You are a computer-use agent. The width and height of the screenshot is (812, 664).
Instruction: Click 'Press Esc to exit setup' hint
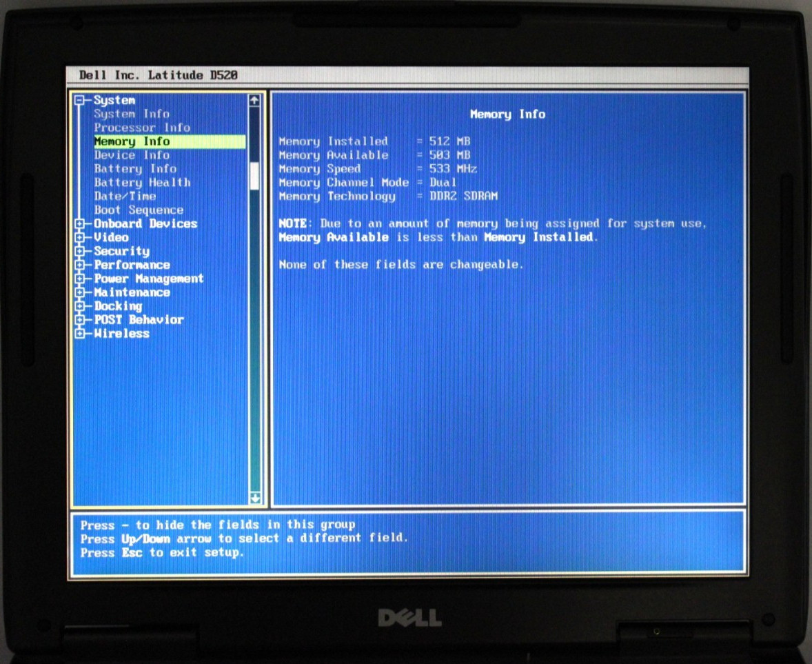click(161, 552)
